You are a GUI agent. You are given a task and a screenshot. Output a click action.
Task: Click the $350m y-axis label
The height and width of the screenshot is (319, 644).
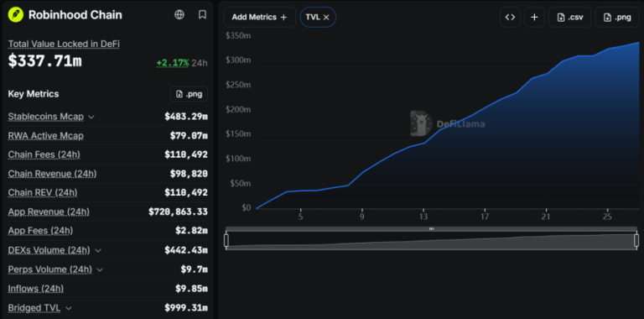238,36
